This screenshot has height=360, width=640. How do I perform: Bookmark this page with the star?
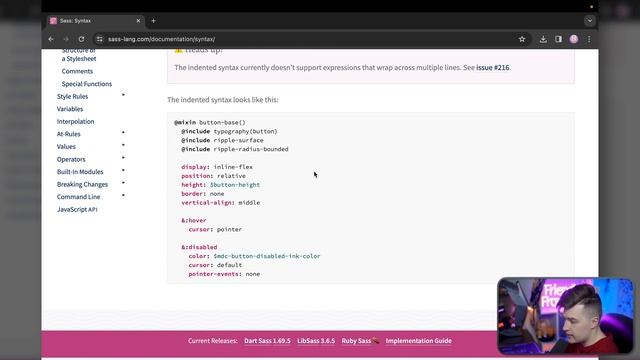point(522,39)
